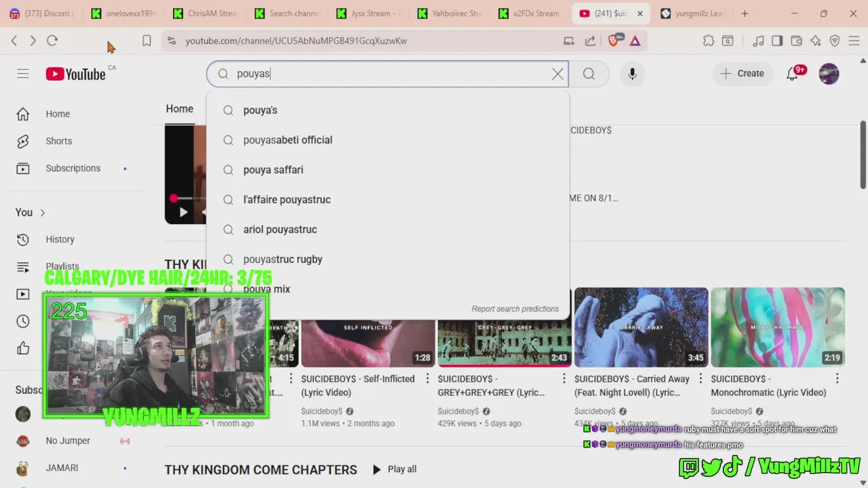This screenshot has width=868, height=488.
Task: Open Liked videos thumbs-up icon
Action: [23, 348]
